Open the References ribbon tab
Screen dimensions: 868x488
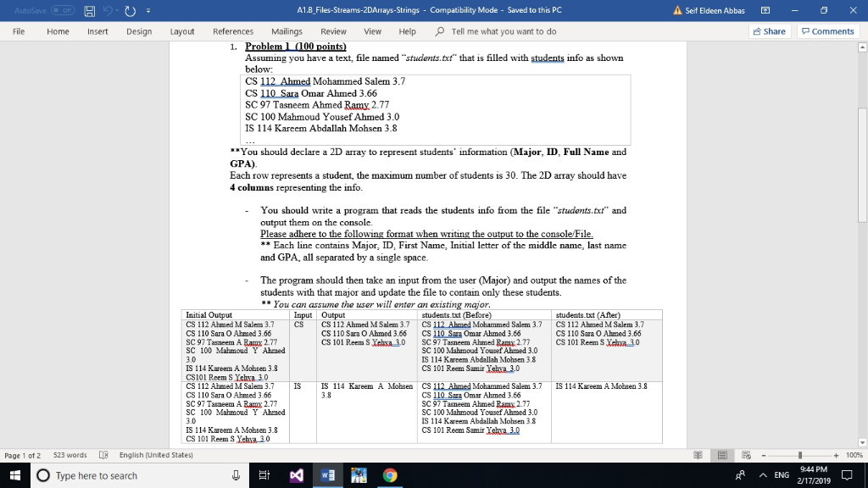click(233, 30)
